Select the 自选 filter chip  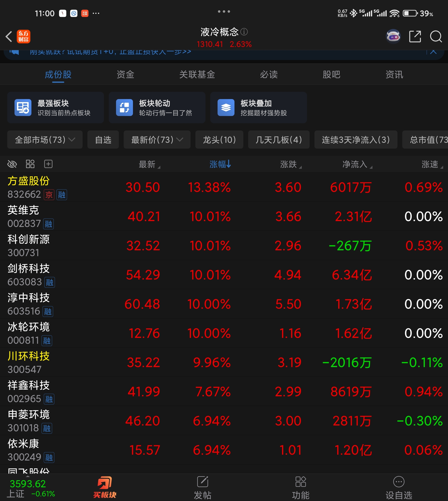click(x=103, y=140)
